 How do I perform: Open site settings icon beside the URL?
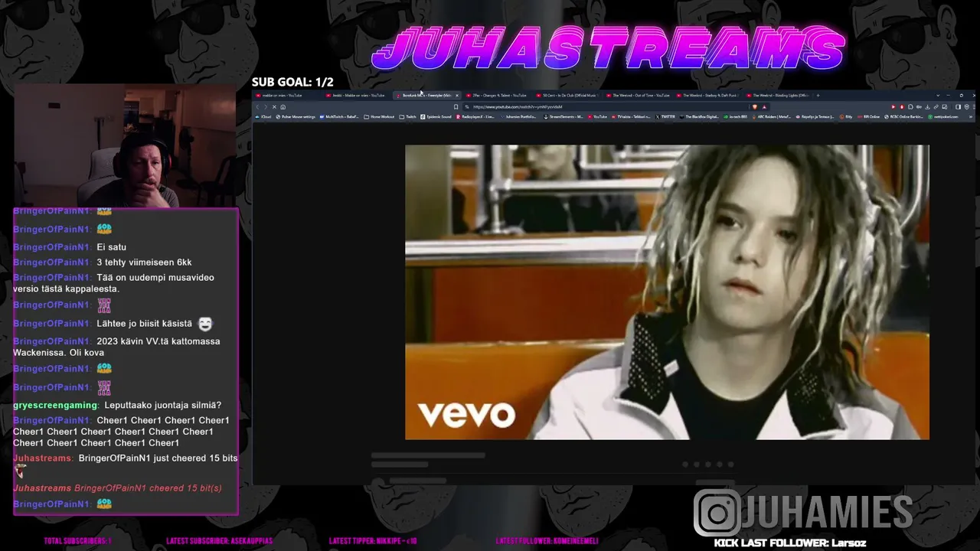467,107
